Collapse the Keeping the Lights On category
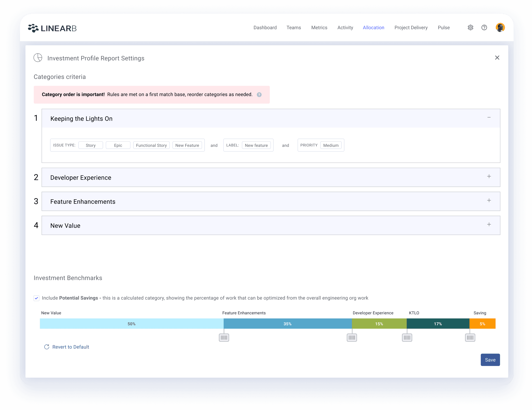 pyautogui.click(x=489, y=117)
